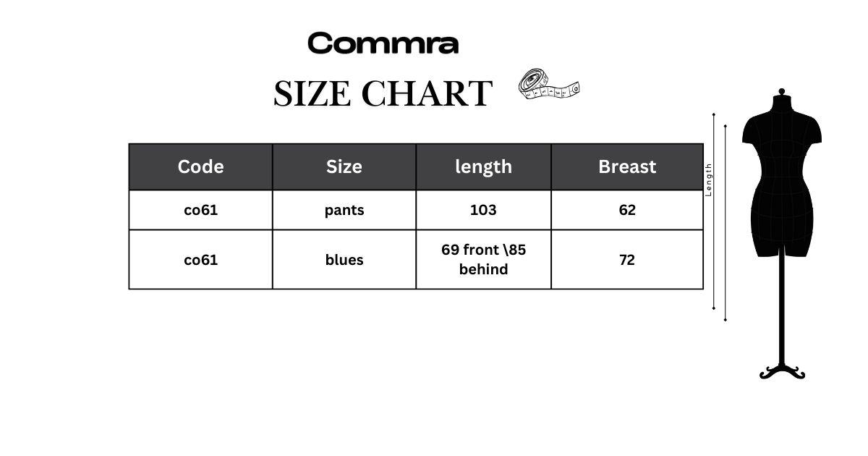Click the mannequin stand base

click(x=782, y=372)
